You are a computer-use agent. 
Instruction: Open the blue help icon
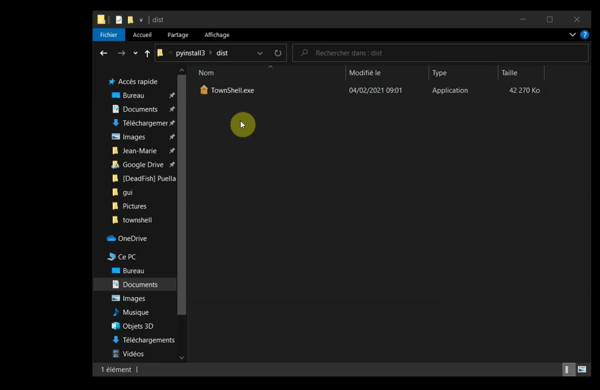[584, 35]
